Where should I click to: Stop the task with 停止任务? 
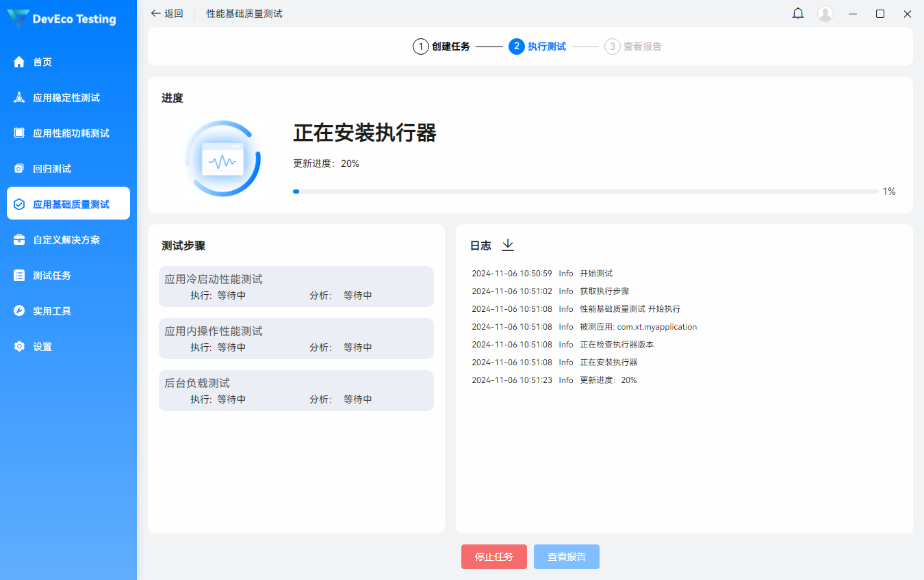tap(494, 557)
